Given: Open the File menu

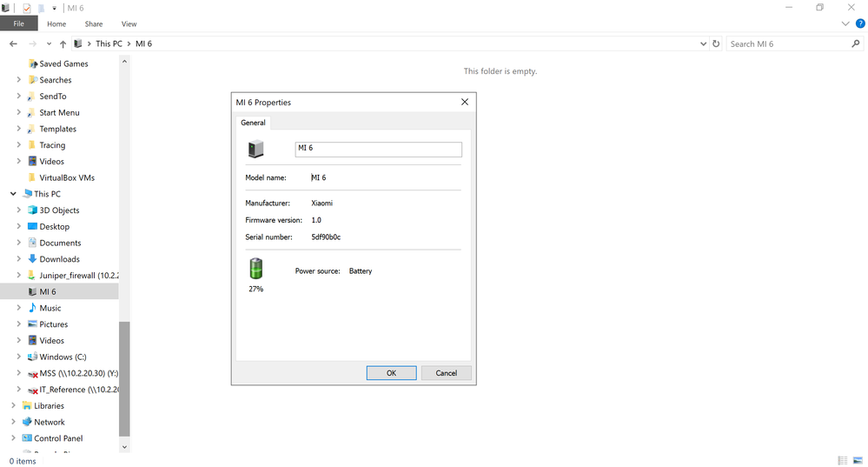Looking at the screenshot, I should click(x=18, y=24).
